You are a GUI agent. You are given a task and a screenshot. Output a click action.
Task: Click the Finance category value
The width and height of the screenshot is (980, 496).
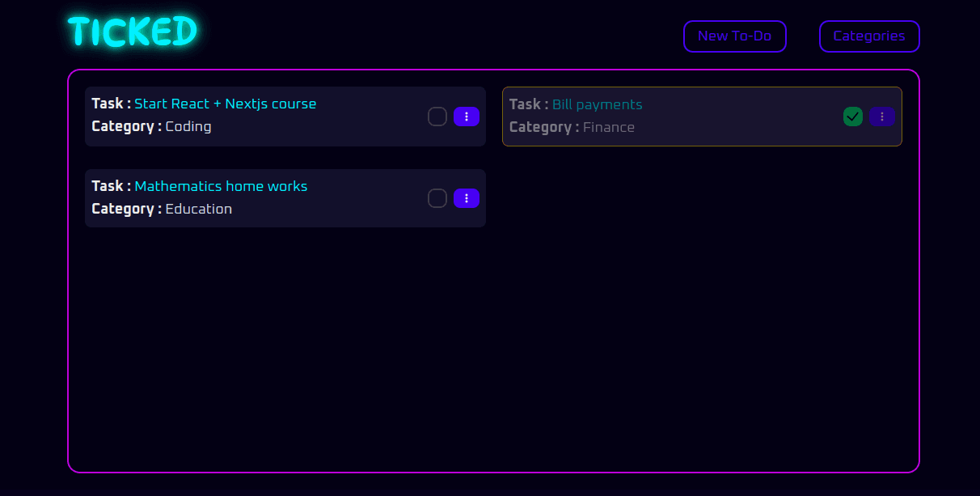coord(608,127)
